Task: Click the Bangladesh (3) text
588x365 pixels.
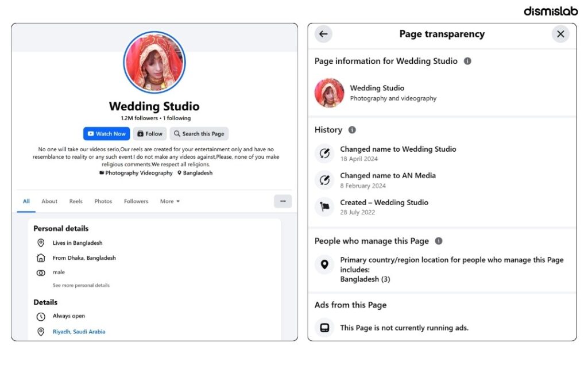Action: pos(365,279)
